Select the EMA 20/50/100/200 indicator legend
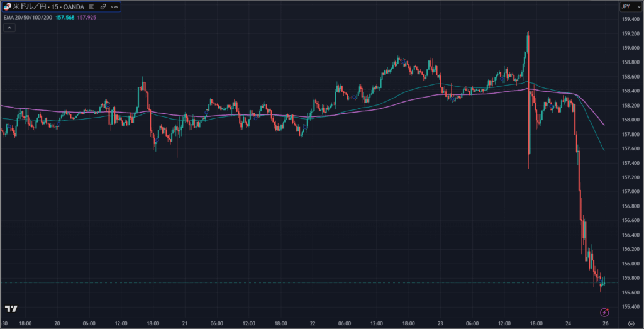The width and height of the screenshot is (644, 329). pos(28,17)
